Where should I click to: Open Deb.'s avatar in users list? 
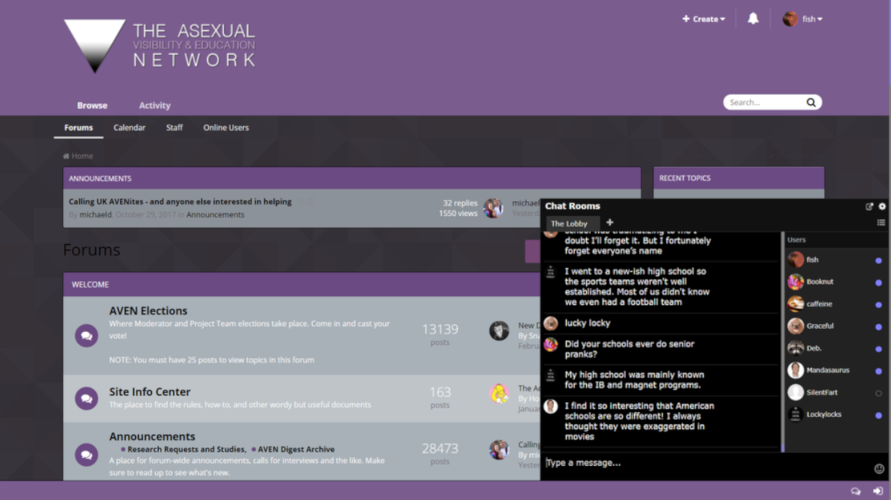796,348
